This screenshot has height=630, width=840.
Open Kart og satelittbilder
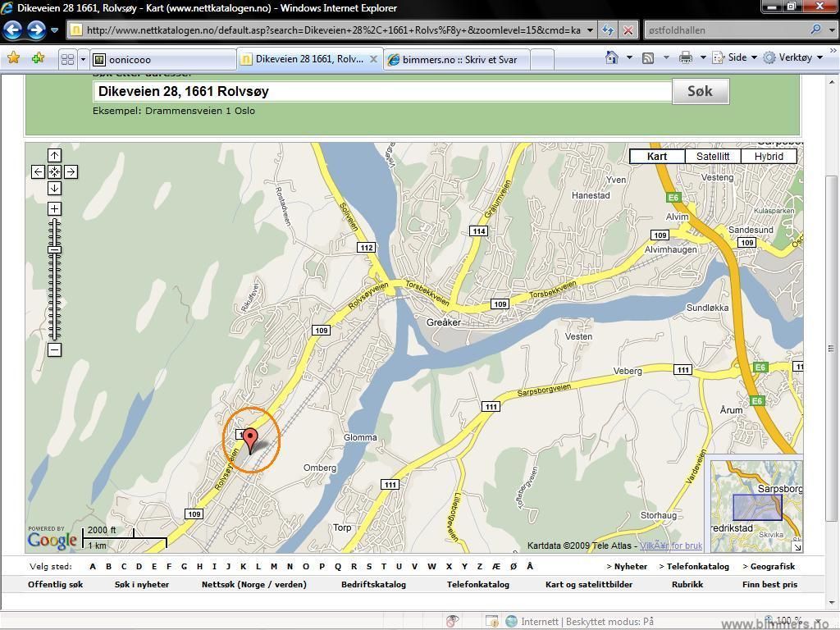[x=589, y=584]
